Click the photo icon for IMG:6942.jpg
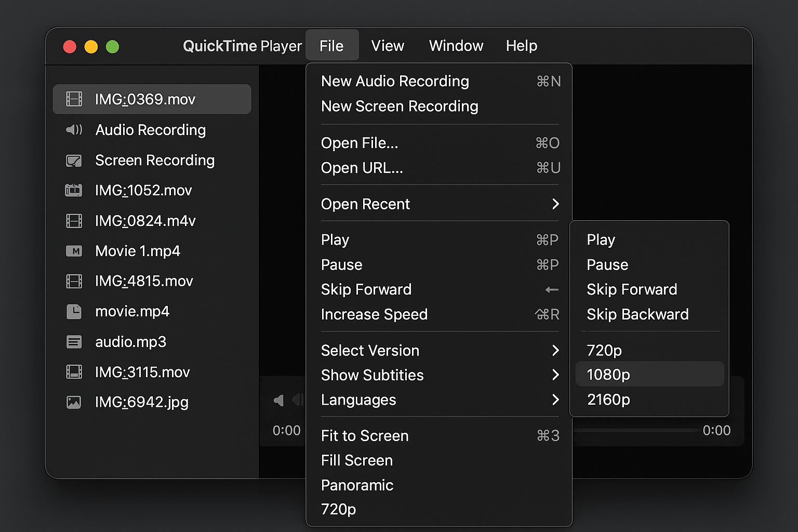The width and height of the screenshot is (798, 532). 74,402
